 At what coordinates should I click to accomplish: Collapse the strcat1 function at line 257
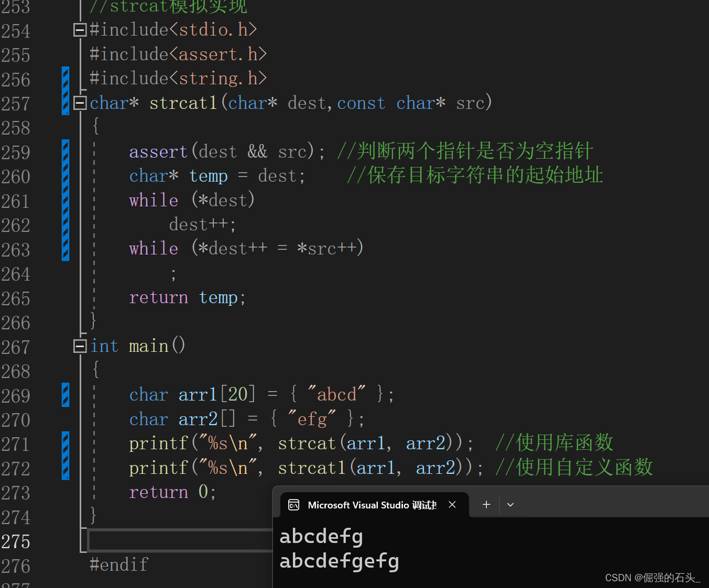pos(80,103)
